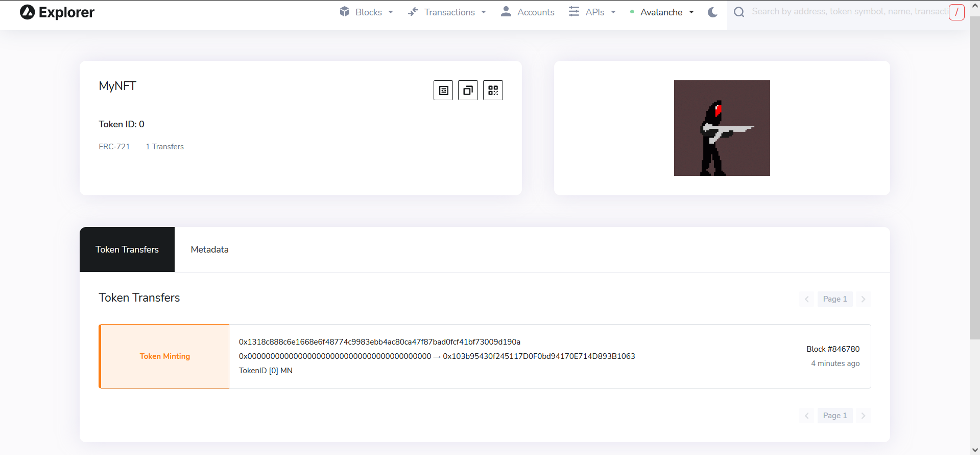980x455 pixels.
Task: Click the APIs list icon
Action: [574, 11]
